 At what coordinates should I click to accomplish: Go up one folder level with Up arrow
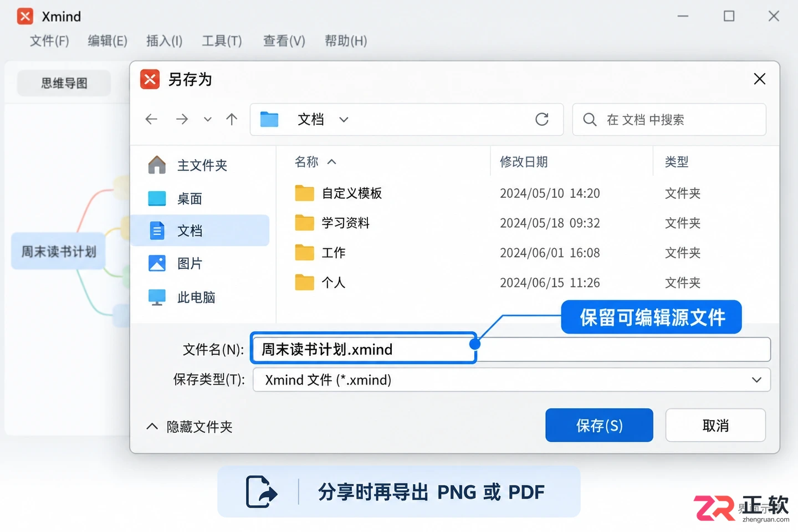pyautogui.click(x=232, y=119)
